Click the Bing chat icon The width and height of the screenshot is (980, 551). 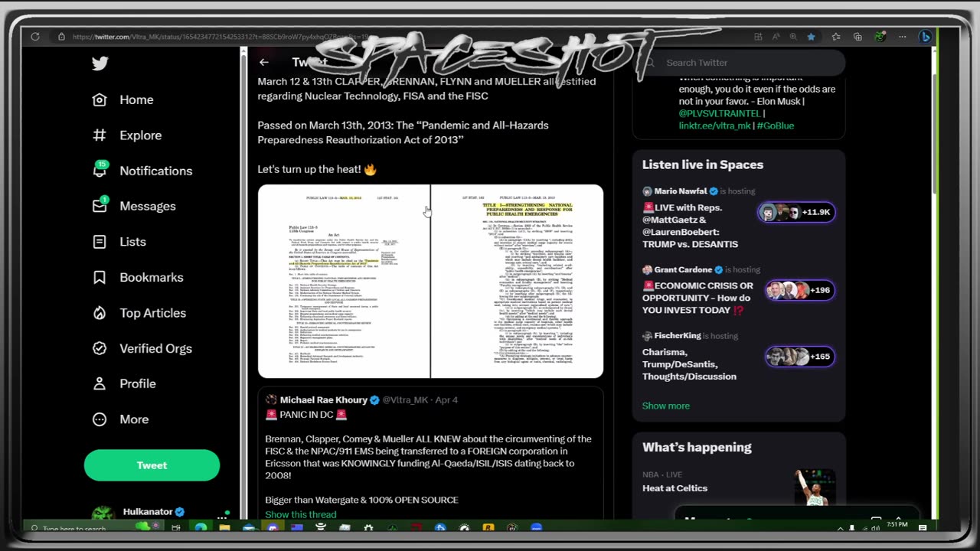(x=925, y=37)
